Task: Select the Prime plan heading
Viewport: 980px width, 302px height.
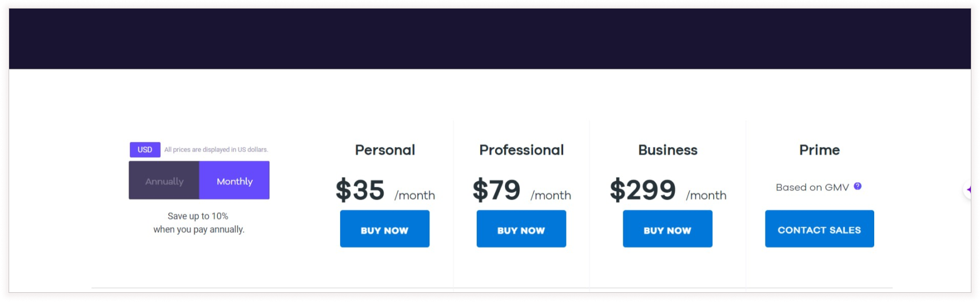Action: (x=819, y=150)
